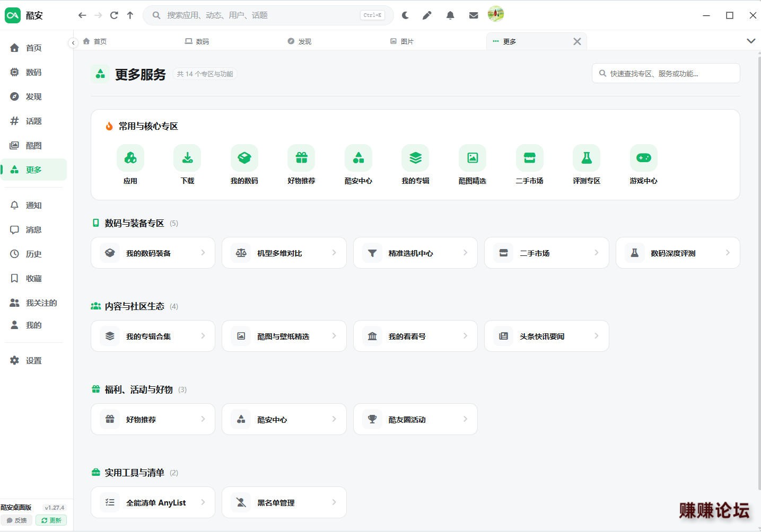This screenshot has height=532, width=761.
Task: Click the pencil compose icon
Action: 427,15
